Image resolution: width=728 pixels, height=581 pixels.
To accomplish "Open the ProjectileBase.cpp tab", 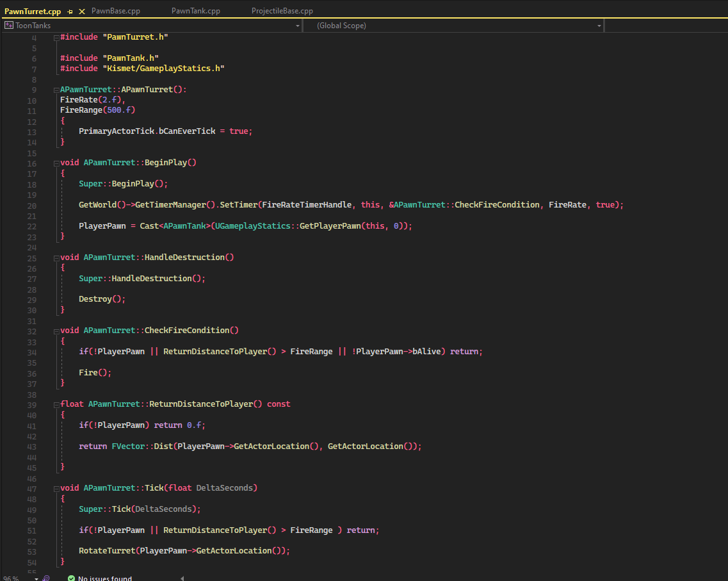I will tap(282, 11).
